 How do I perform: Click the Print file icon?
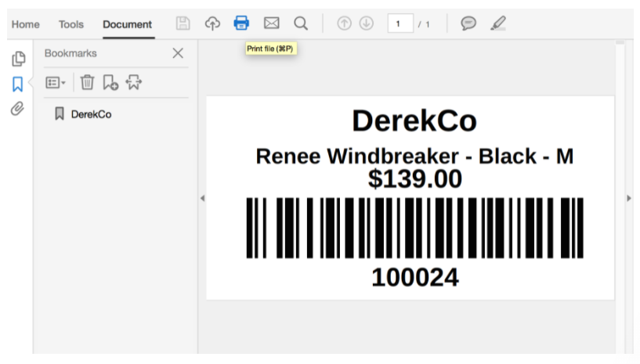click(x=241, y=23)
